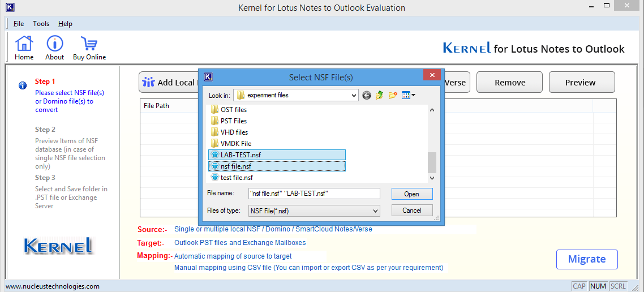Open the Help menu
Viewport: 644px width, 292px height.
coord(65,24)
